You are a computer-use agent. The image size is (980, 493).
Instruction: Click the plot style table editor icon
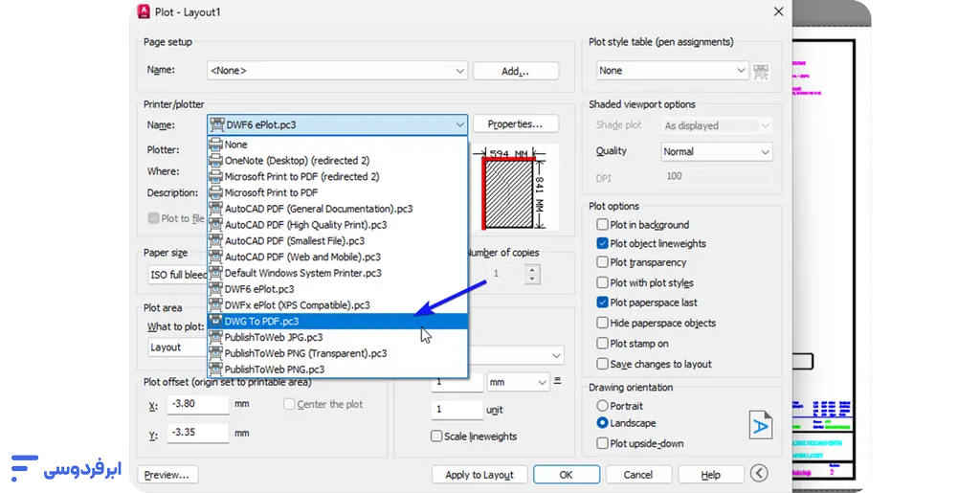pyautogui.click(x=761, y=71)
